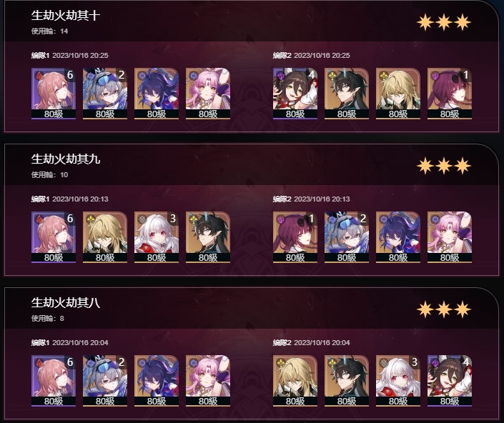Click brown-haired fox girl in 生劫火劫其十 team 2
504x423 pixels.
tap(295, 94)
